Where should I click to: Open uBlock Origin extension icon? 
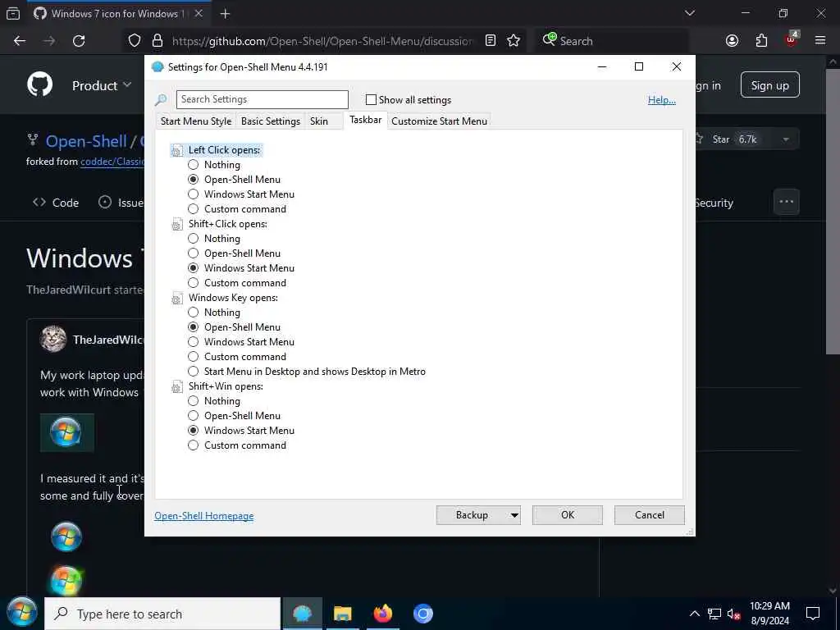[791, 41]
